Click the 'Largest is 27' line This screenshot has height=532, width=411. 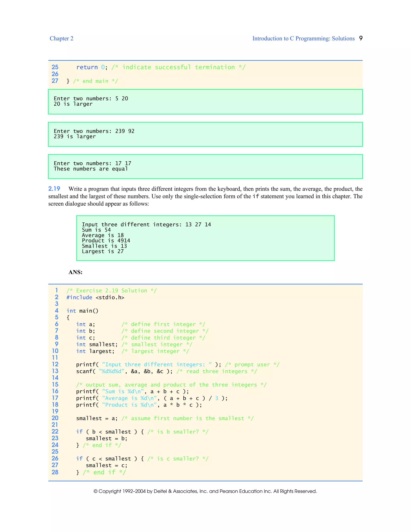pyautogui.click(x=103, y=251)
